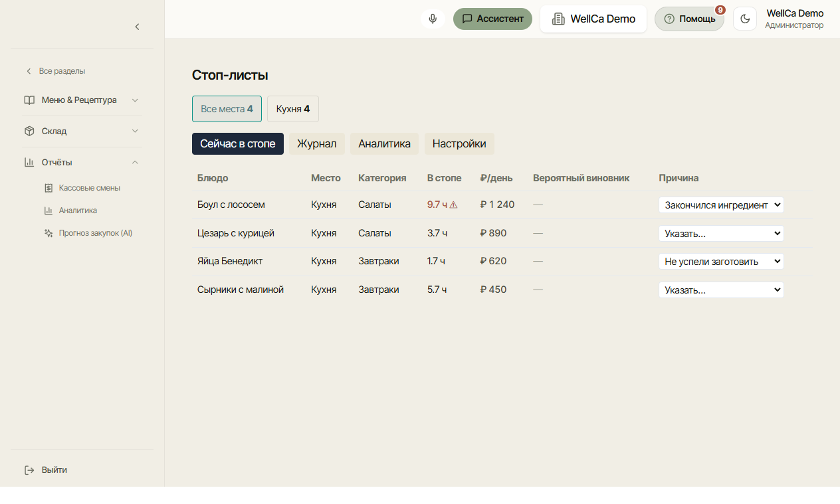The image size is (840, 504).
Task: Click the warning triangle next to 9.7 ч
Action: click(454, 205)
